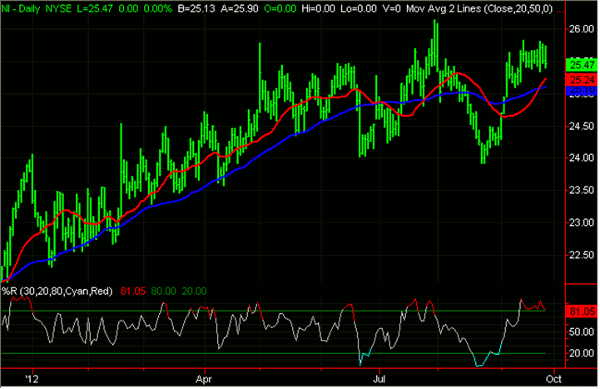Click the 23.00 price axis label
This screenshot has height=389, width=600.
(x=581, y=223)
